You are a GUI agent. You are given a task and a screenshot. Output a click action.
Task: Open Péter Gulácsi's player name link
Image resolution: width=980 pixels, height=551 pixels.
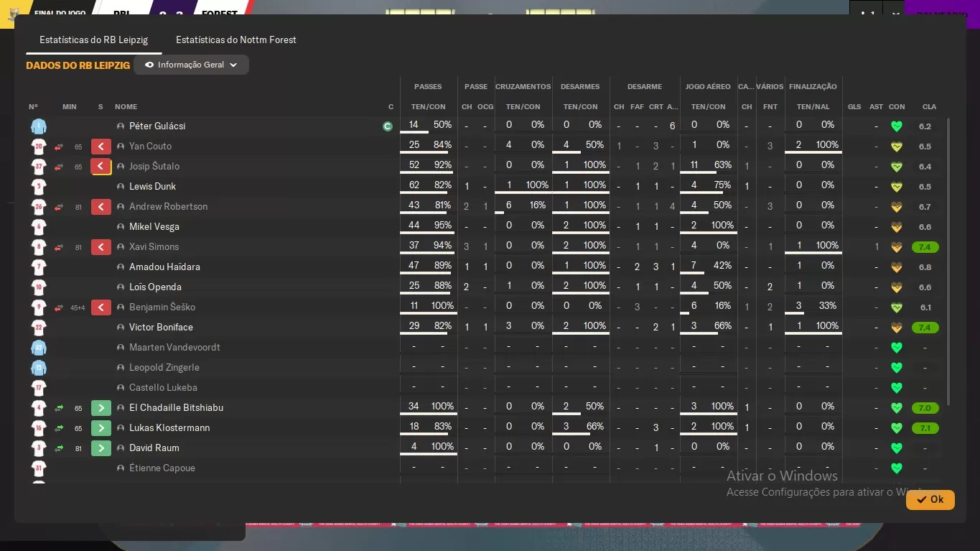(157, 126)
